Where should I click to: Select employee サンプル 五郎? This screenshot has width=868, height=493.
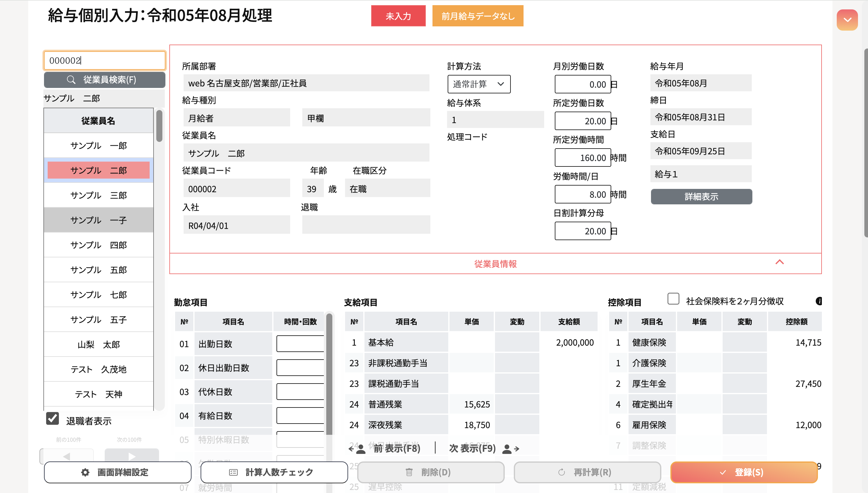point(99,270)
